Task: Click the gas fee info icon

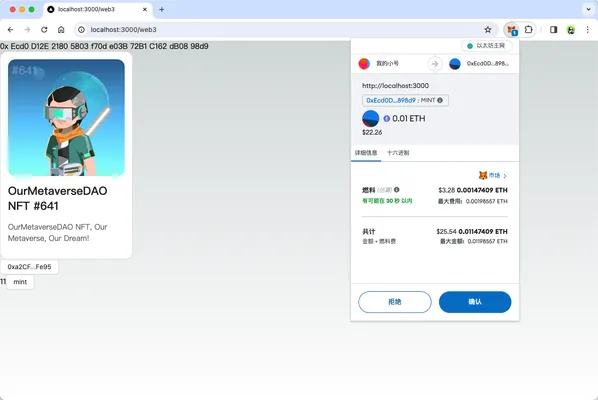Action: 397,190
